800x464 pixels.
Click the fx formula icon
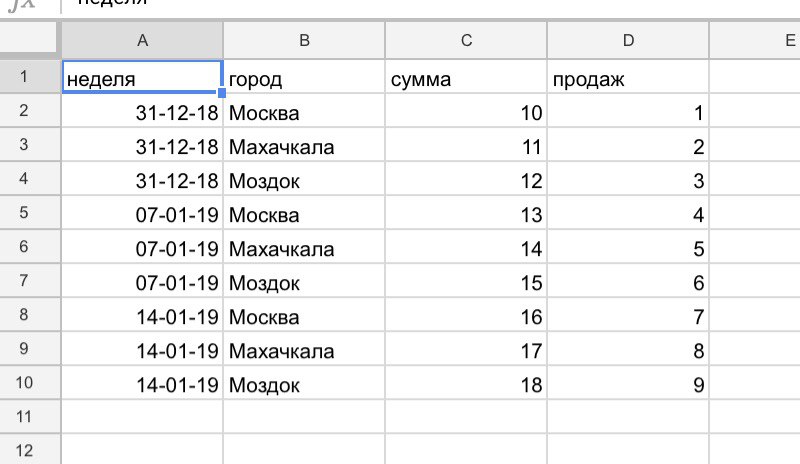22,4
